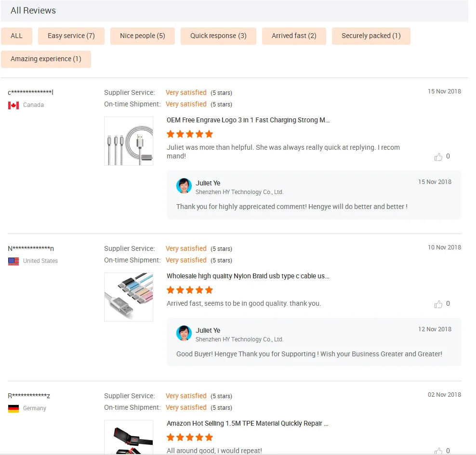Open OEM Free Engrave Logo product link
The image size is (476, 455).
(x=248, y=120)
